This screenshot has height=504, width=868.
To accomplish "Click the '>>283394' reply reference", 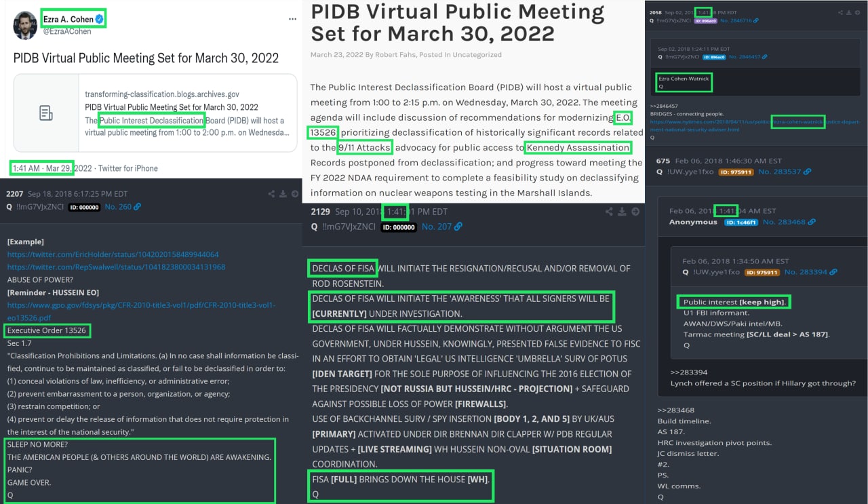I will tap(689, 372).
